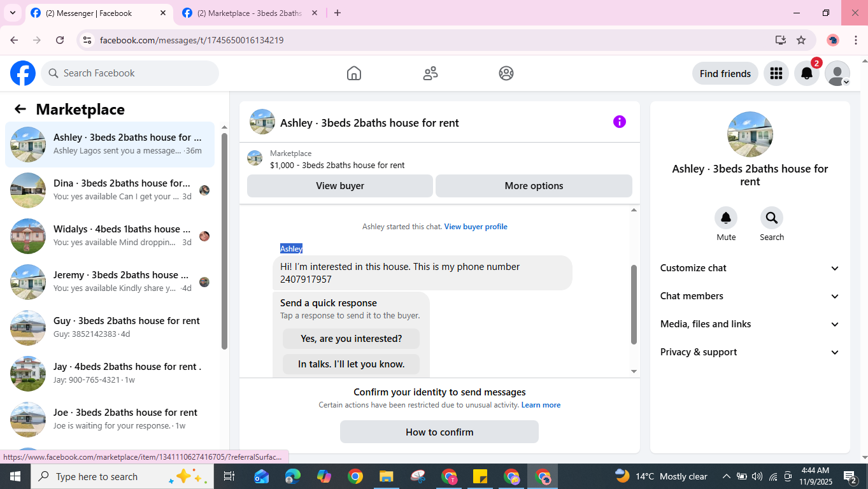Image resolution: width=868 pixels, height=489 pixels.
Task: Open the Facebook menu grid icon
Action: [776, 73]
